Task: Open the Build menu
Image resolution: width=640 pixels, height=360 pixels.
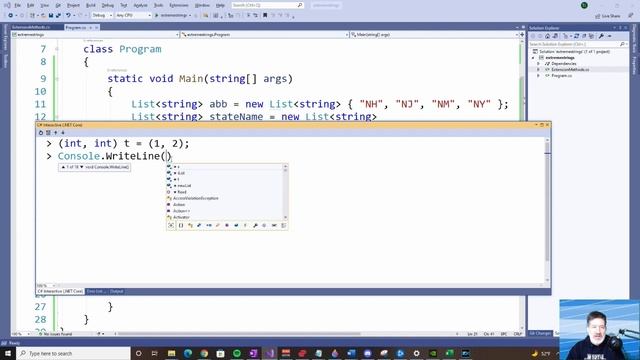Action: coord(91,5)
